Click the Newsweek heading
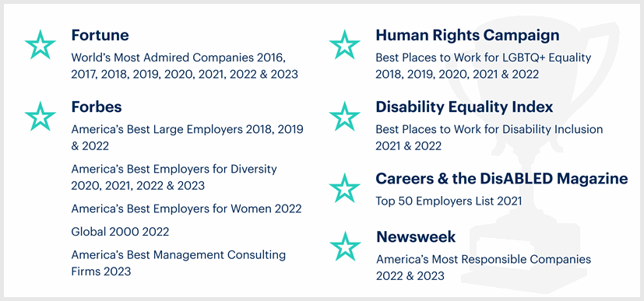Viewport: 644px width, 301px height. tap(416, 236)
